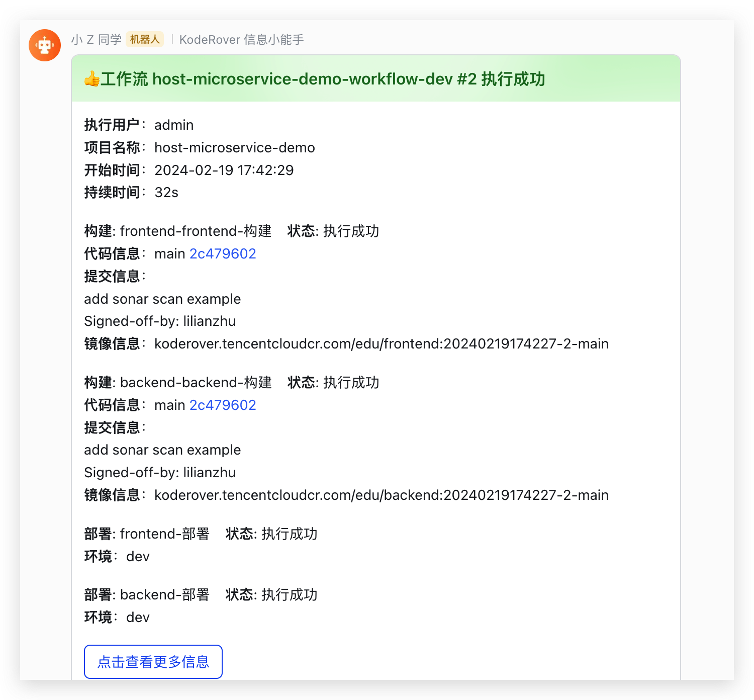Click the 执行用户 admin value
This screenshot has width=754, height=700.
[x=173, y=125]
